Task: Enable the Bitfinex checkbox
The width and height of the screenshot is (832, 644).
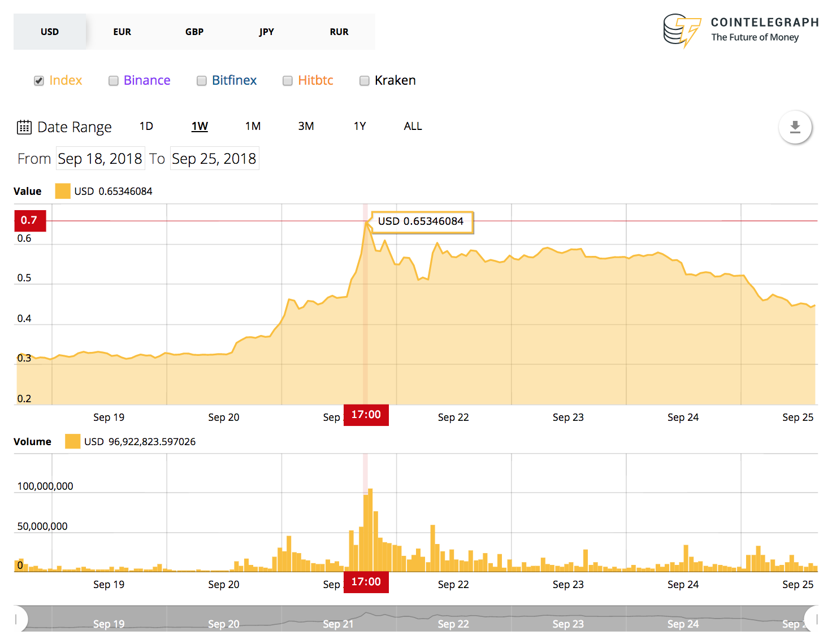Action: click(202, 81)
